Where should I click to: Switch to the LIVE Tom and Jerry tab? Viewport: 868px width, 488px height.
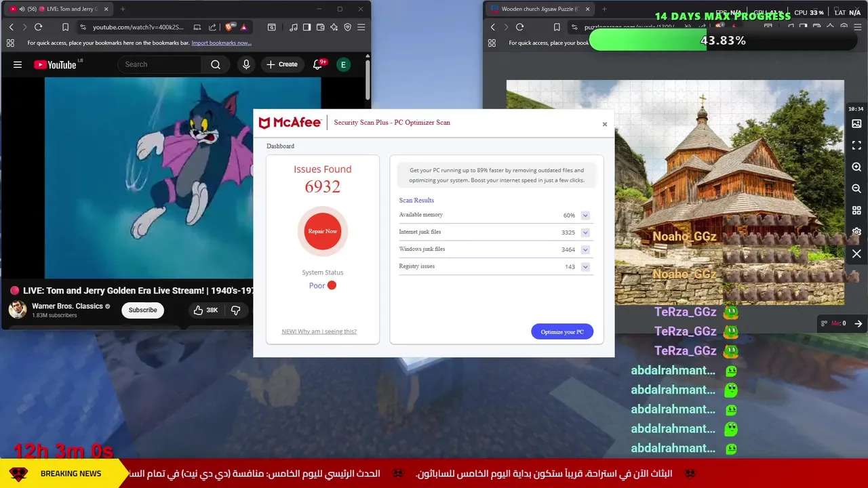point(60,9)
